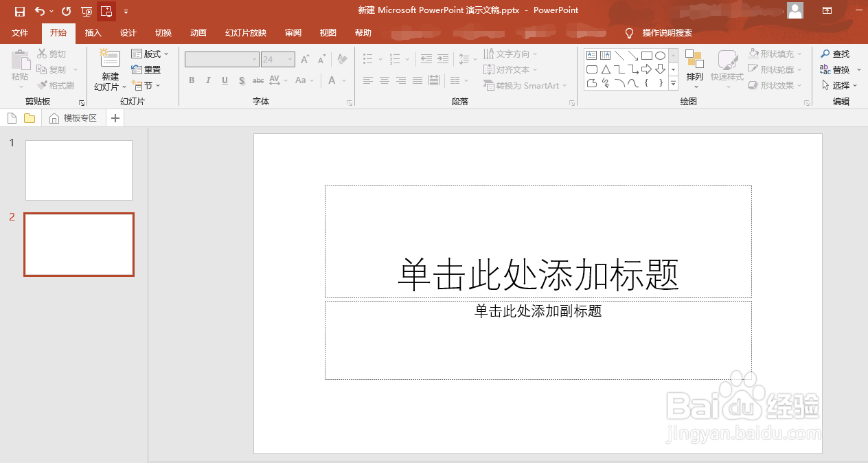Click the Undo icon
This screenshot has height=463, width=868.
(x=38, y=11)
